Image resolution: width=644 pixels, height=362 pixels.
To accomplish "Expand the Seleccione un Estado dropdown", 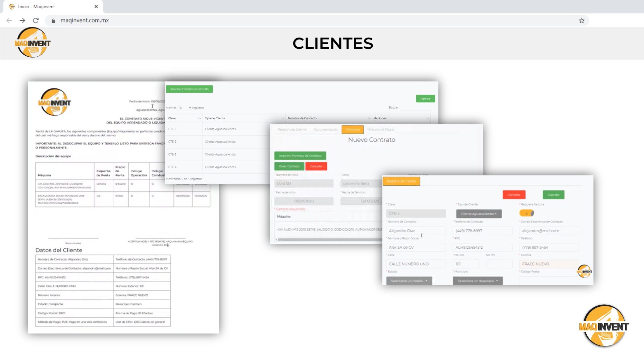I will tap(409, 281).
